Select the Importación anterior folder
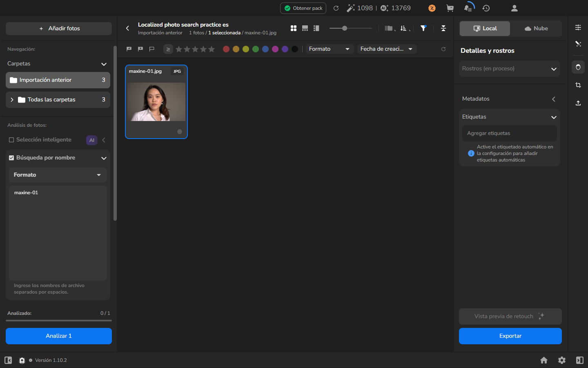 [58, 80]
